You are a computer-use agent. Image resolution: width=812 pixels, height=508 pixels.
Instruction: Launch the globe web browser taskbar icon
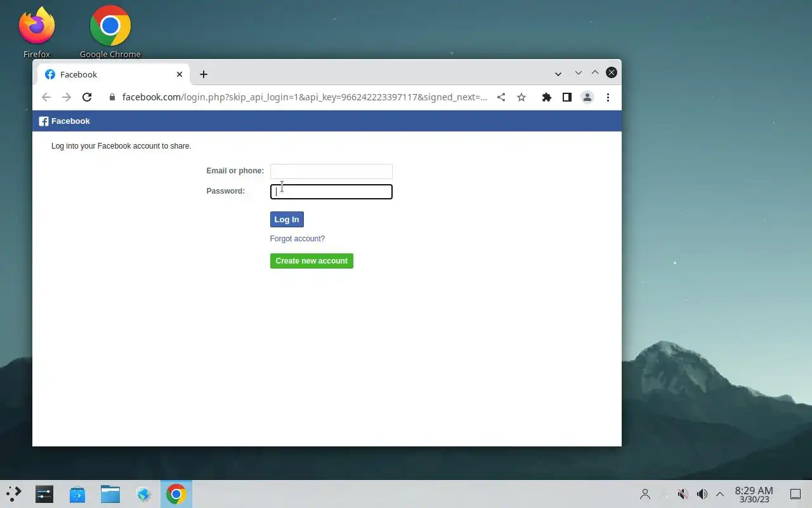(143, 494)
